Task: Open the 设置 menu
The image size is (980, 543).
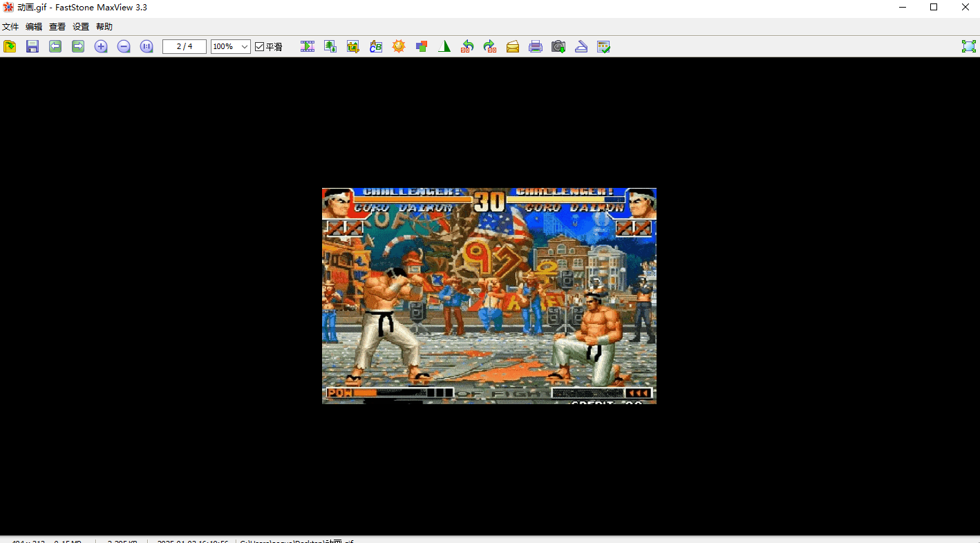Action: coord(81,27)
